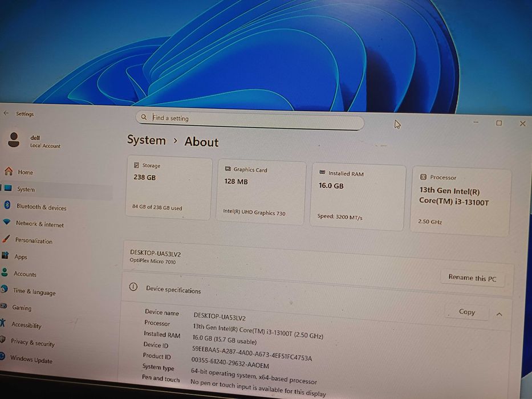This screenshot has height=399, width=532.
Task: Click the Speed: 3200 MT/s text
Action: point(340,217)
